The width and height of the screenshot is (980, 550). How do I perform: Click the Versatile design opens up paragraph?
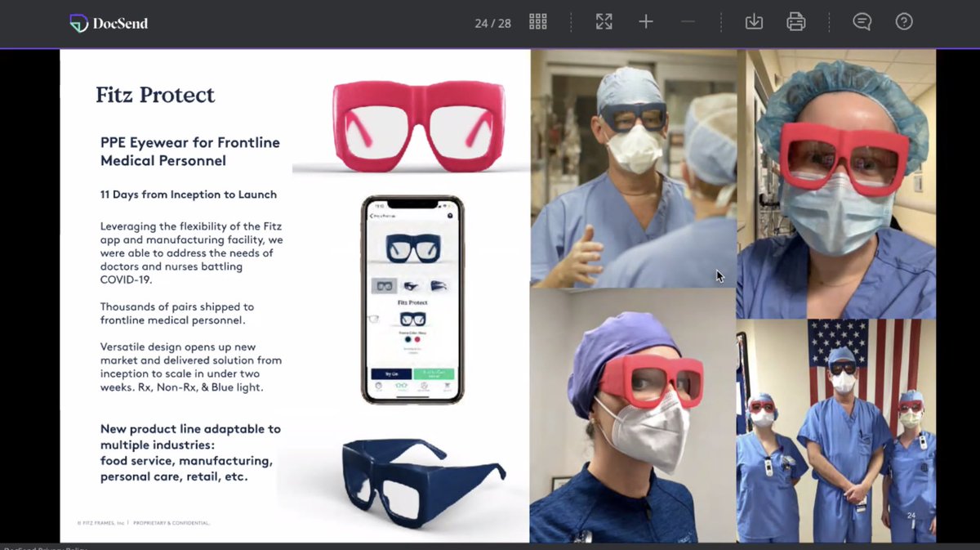(x=191, y=367)
